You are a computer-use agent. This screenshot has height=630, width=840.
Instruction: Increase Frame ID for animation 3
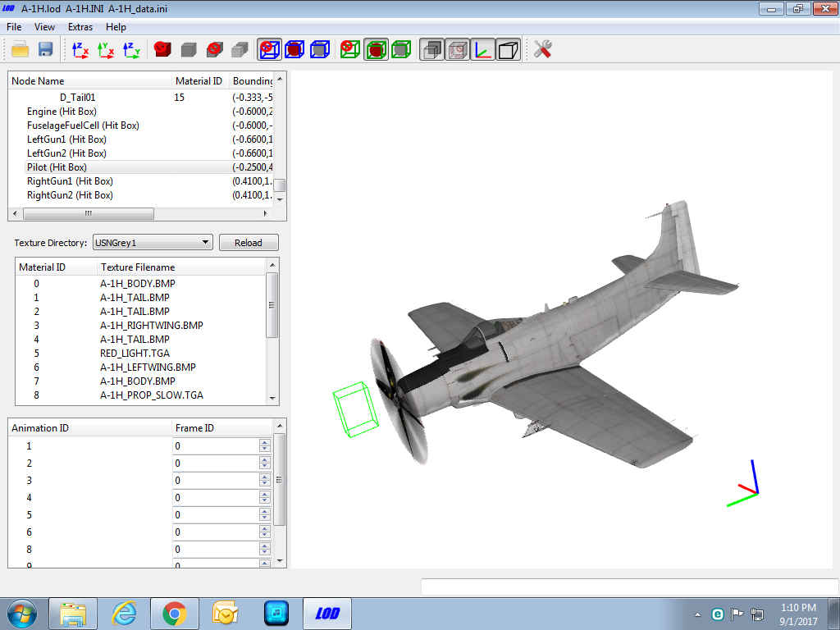click(265, 477)
